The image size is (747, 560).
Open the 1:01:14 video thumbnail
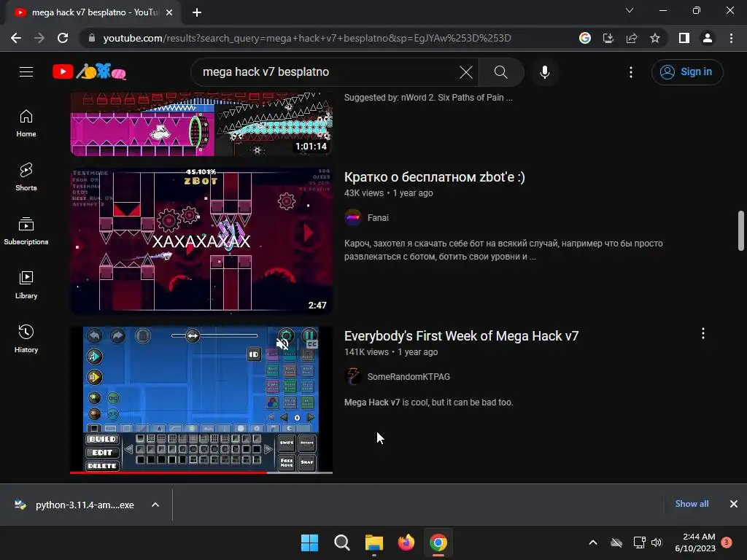point(201,124)
